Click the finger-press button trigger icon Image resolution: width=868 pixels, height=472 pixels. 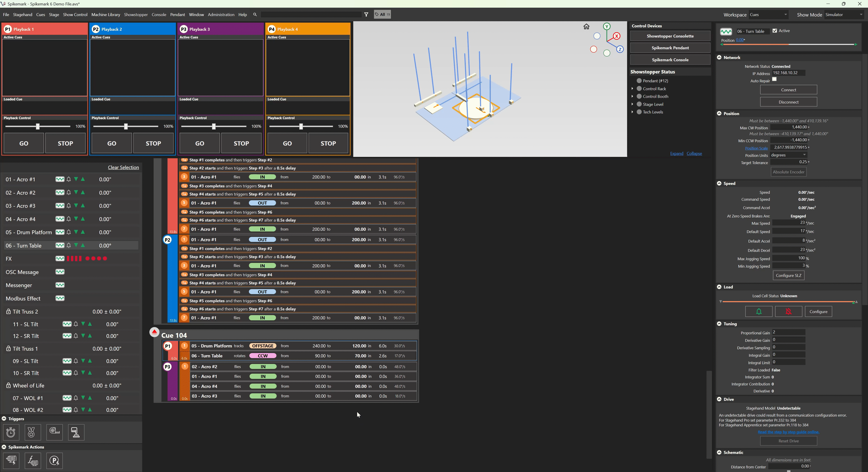[x=76, y=432]
